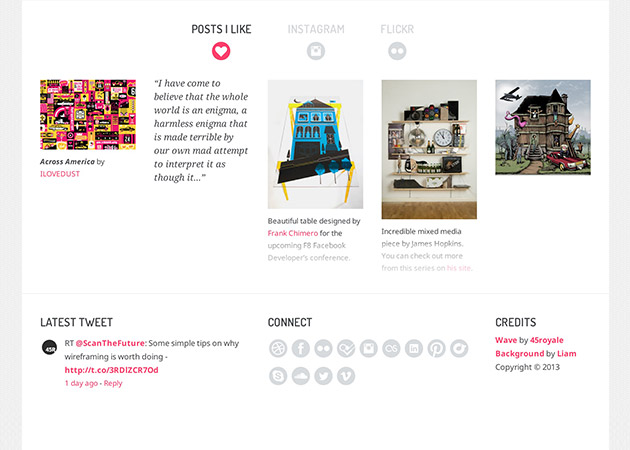Viewport: 630px width, 450px height.
Task: Click the haunted house illustration thumbnail
Action: [x=543, y=127]
